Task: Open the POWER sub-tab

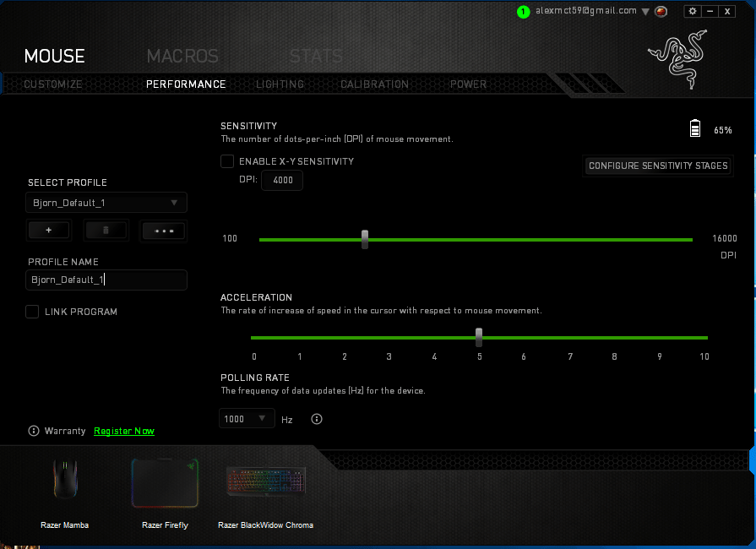Action: click(x=468, y=84)
